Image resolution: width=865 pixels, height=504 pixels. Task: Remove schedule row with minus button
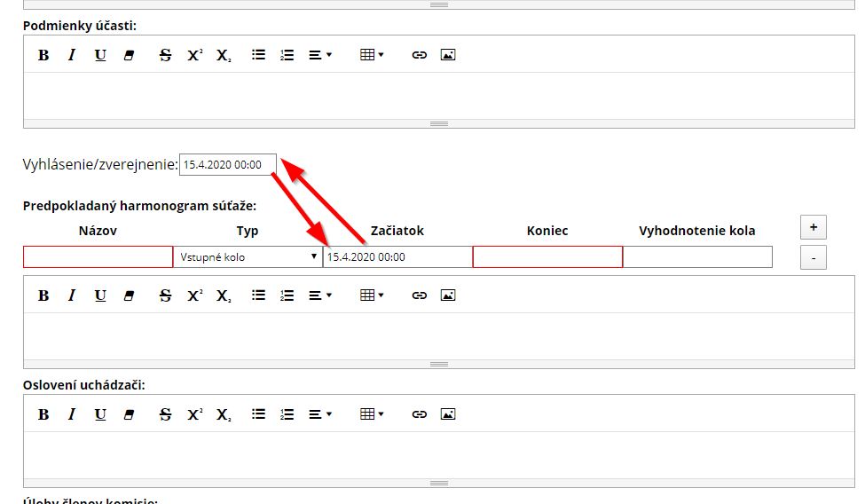813,258
